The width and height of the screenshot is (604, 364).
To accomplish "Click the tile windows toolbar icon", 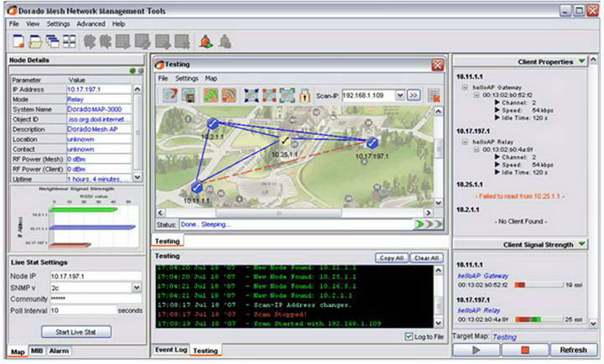I will (x=70, y=41).
